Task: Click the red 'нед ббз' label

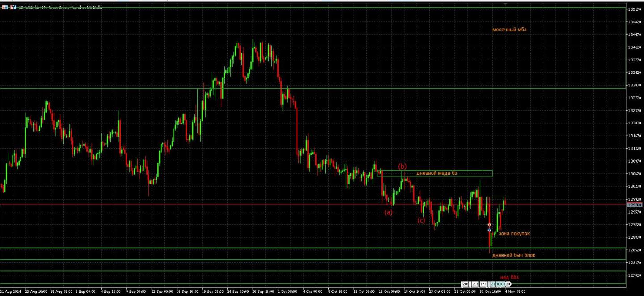Action: click(x=509, y=277)
